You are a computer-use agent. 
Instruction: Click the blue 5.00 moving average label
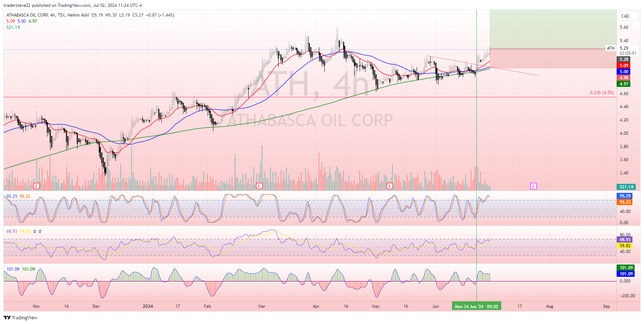coord(624,72)
